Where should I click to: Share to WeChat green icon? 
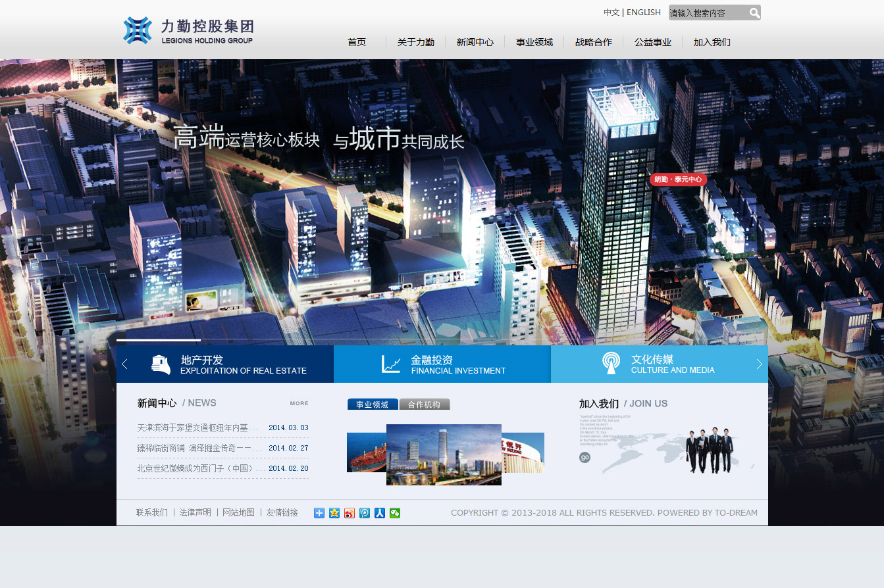coord(395,513)
